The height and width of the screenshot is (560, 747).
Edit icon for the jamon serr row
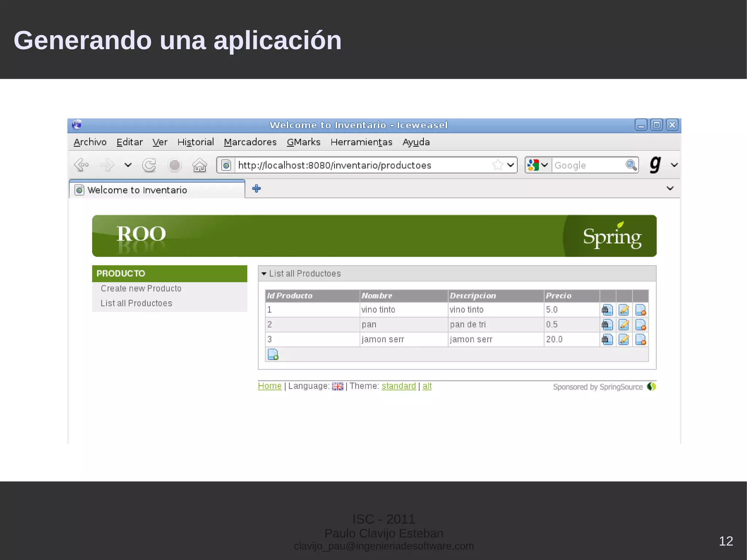(x=624, y=339)
